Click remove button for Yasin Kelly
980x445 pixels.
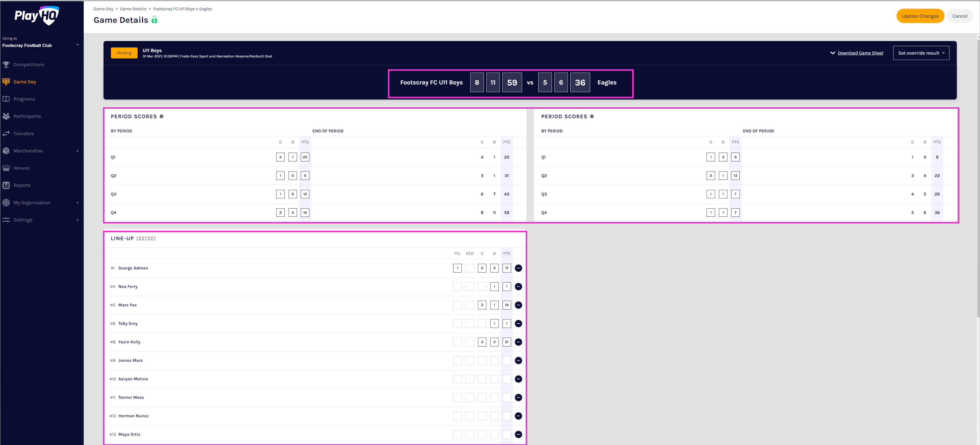point(519,342)
